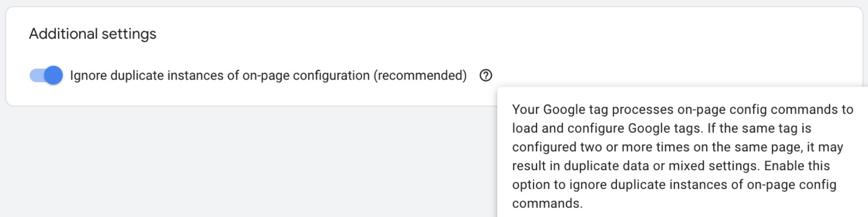This screenshot has width=868, height=217.
Task: Click the "Ignore duplicate instances" label text
Action: point(154,76)
